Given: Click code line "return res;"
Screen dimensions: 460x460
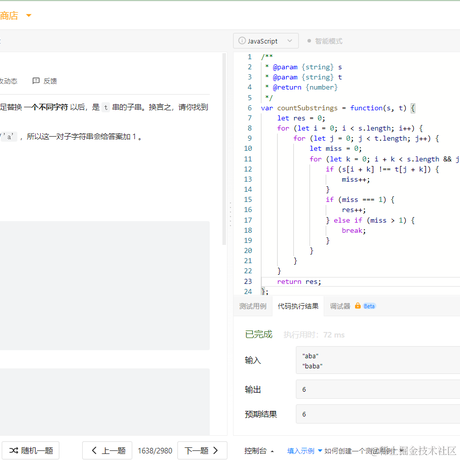Looking at the screenshot, I should click(x=299, y=282).
